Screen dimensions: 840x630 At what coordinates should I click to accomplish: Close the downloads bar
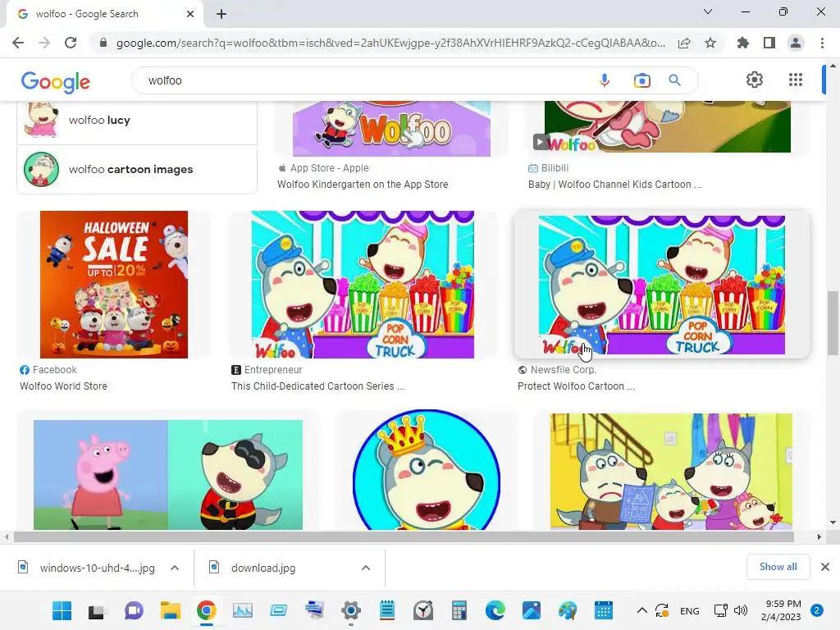click(x=825, y=567)
